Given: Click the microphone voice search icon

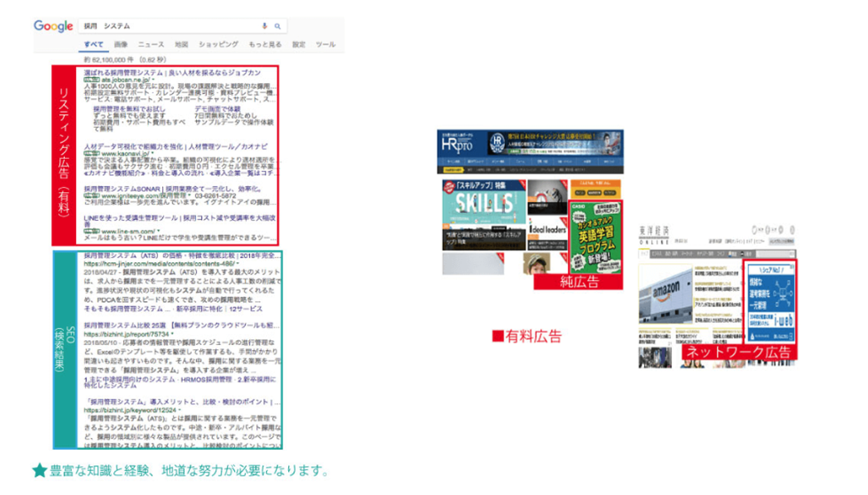Looking at the screenshot, I should (x=264, y=26).
